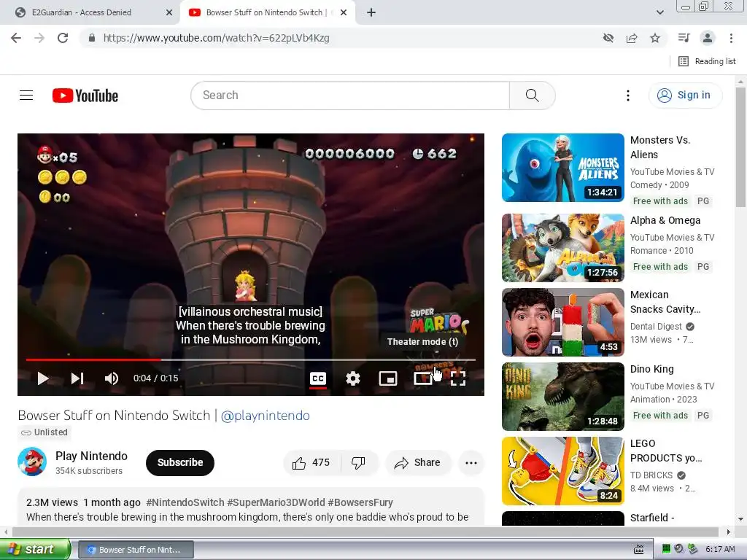This screenshot has width=747, height=560.
Task: Like the video with 475 likes
Action: 311,462
